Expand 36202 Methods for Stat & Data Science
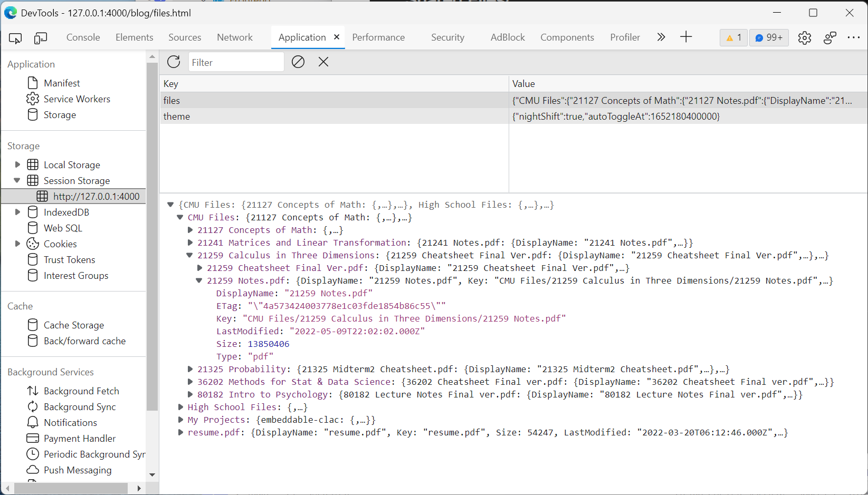The height and width of the screenshot is (495, 868). click(190, 382)
